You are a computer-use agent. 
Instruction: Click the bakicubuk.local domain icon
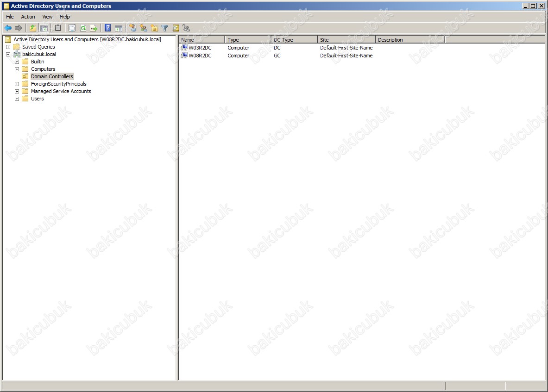pos(17,54)
